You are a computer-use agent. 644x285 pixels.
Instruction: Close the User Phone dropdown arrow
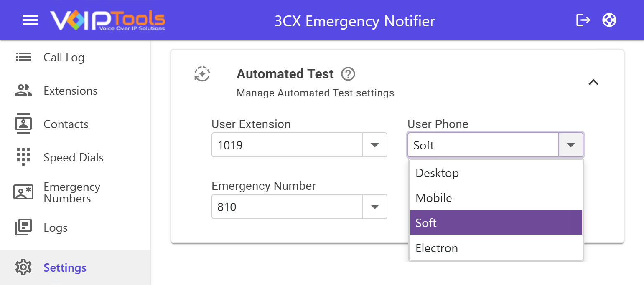tap(571, 145)
